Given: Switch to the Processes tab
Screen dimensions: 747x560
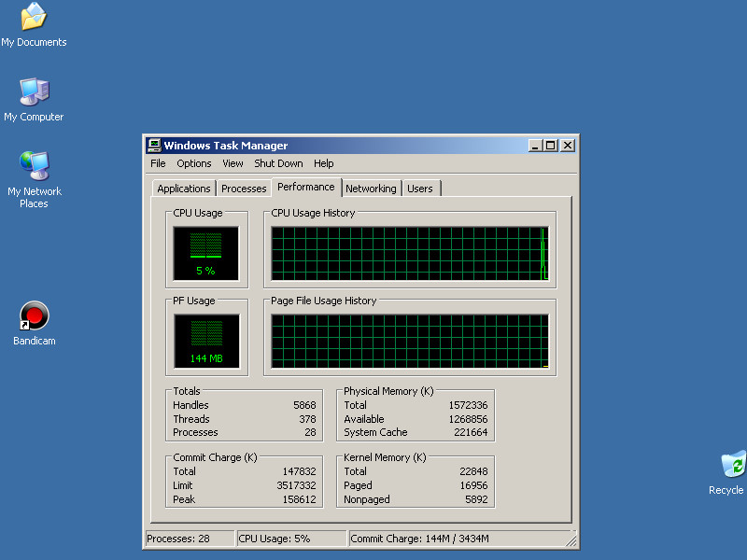Looking at the screenshot, I should [x=244, y=189].
